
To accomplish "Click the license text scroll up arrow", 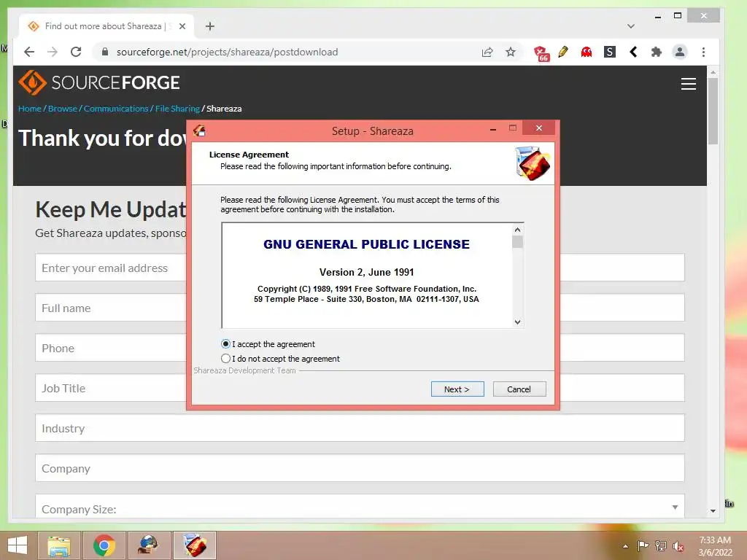I will (517, 230).
